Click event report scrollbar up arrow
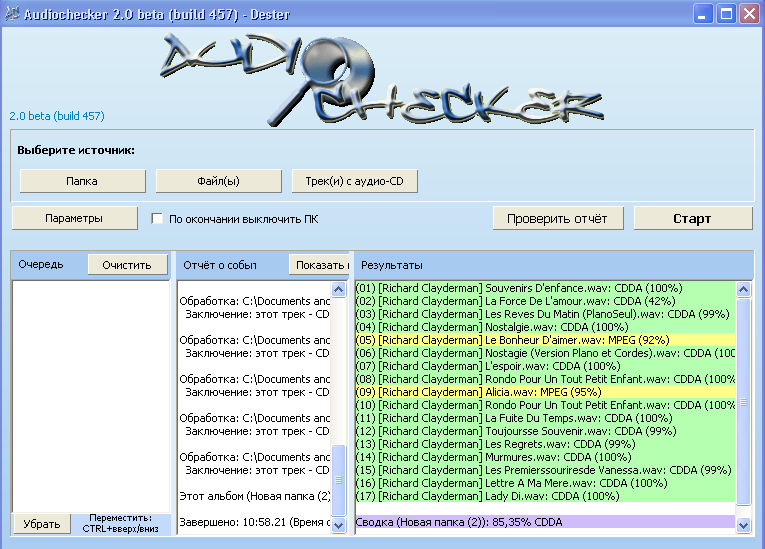 (x=338, y=289)
